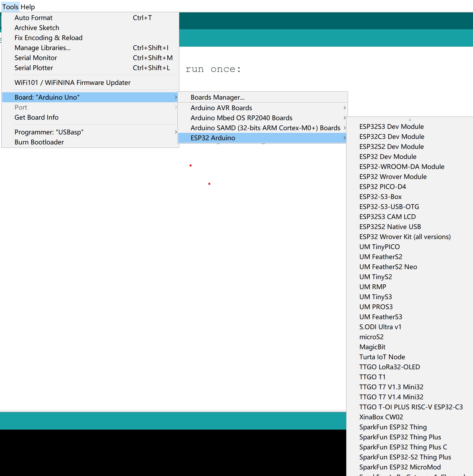The image size is (473, 476).
Task: Select ESP32 Dev Module board
Action: pyautogui.click(x=410, y=157)
